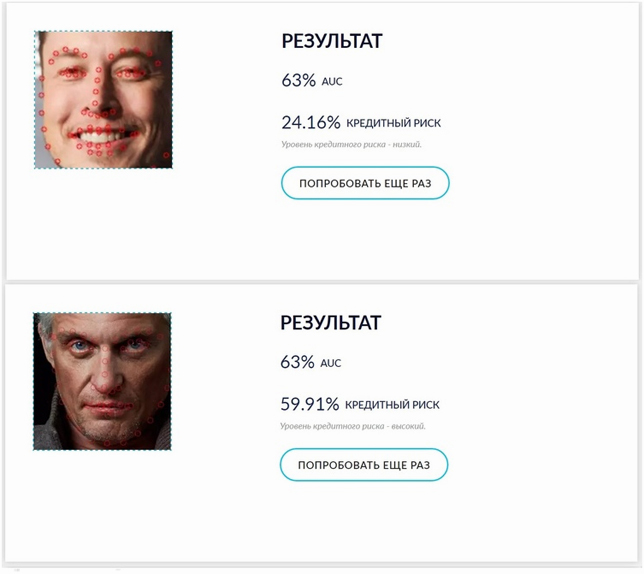This screenshot has height=574, width=644.
Task: Click the eyebrow landmark dots on the smiling photo
Action: (x=105, y=55)
